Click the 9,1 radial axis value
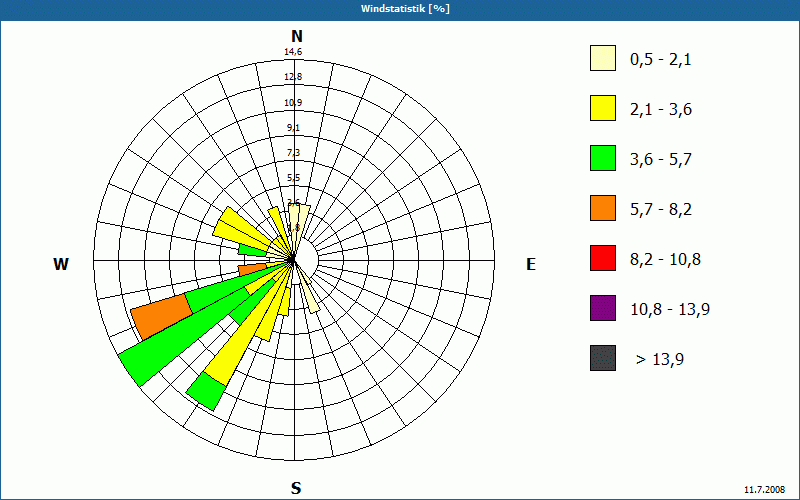The width and height of the screenshot is (800, 500). (293, 128)
